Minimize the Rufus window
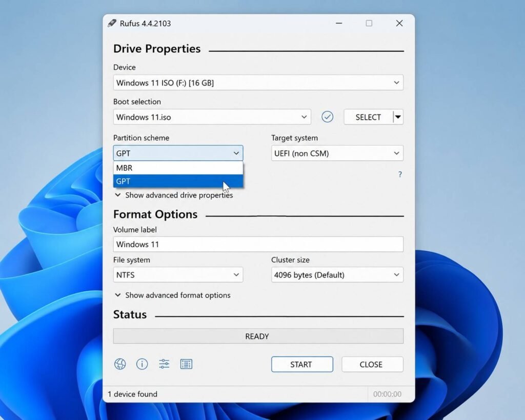 click(339, 23)
